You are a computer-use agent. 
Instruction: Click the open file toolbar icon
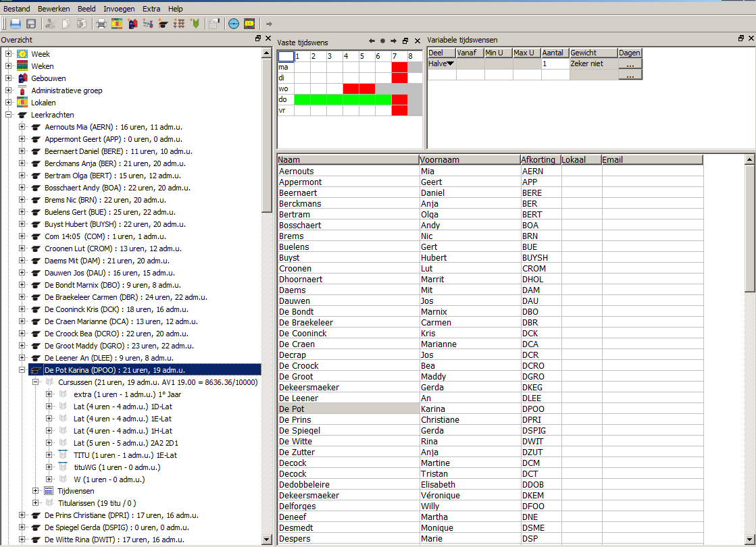[x=16, y=24]
